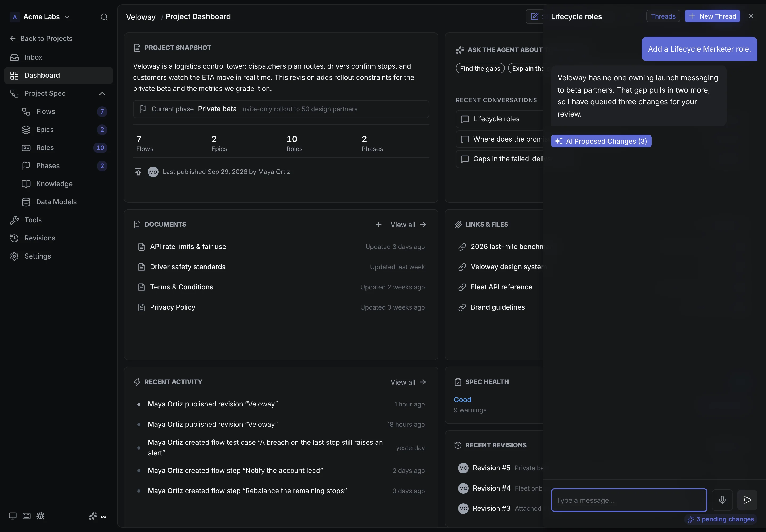Close the Lifecycle roles chat panel

tap(751, 16)
